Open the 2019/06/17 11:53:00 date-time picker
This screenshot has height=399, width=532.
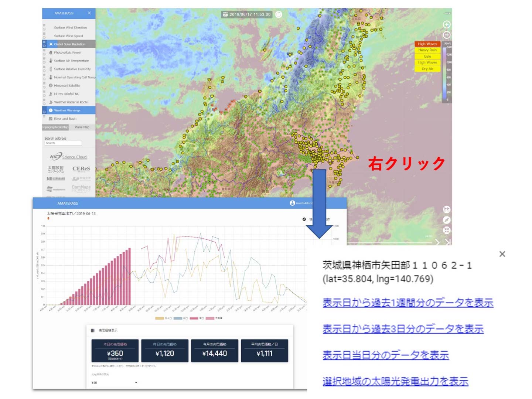click(250, 14)
